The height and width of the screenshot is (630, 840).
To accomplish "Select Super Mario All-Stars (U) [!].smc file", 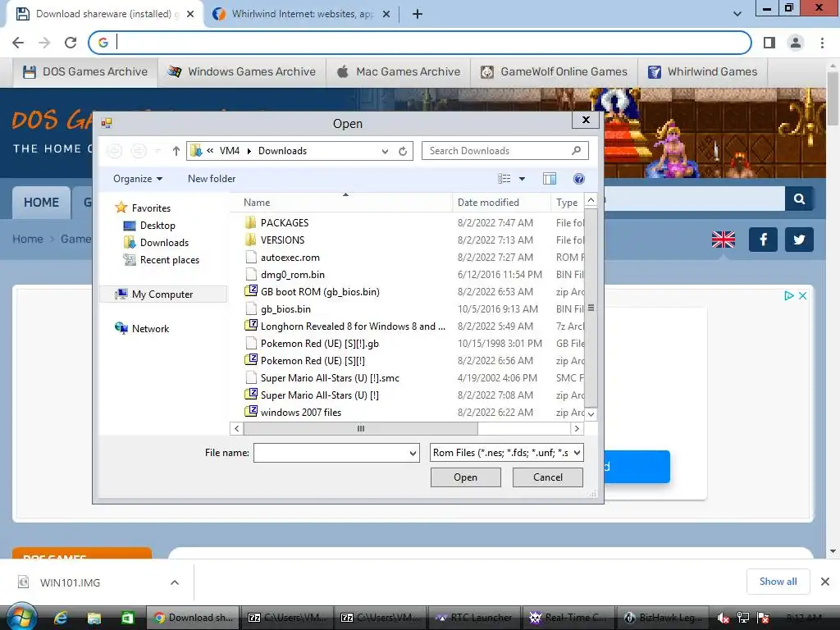I will (x=330, y=377).
